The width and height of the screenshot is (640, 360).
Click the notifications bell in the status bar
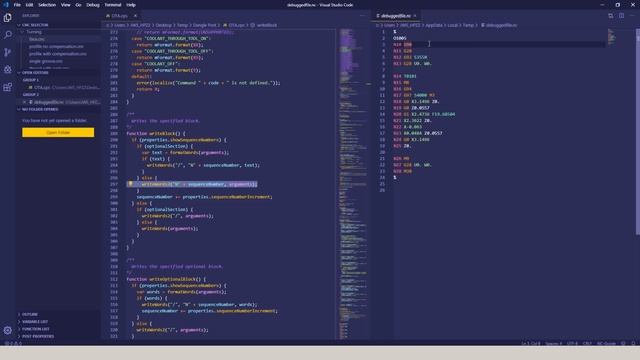633,343
